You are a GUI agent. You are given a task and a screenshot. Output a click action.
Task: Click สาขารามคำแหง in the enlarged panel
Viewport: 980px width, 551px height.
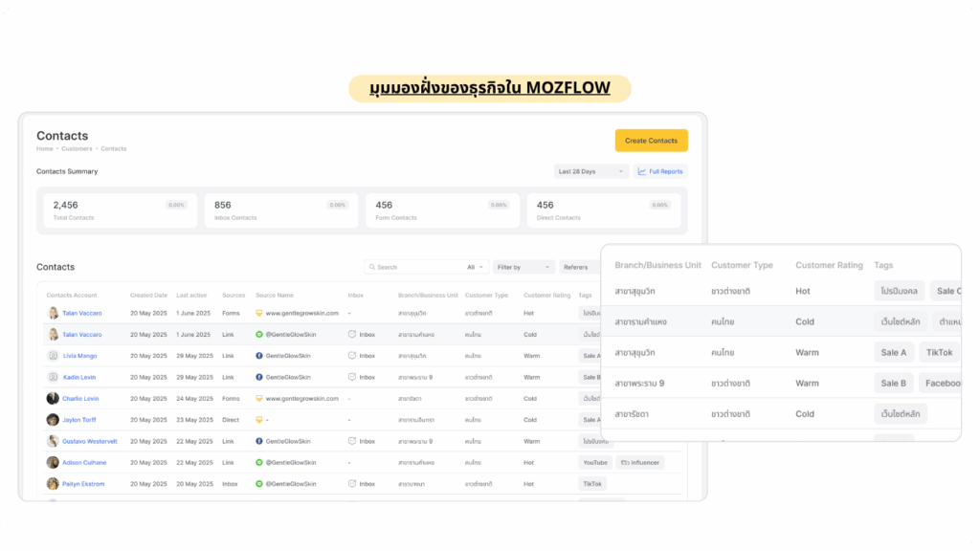pos(640,321)
